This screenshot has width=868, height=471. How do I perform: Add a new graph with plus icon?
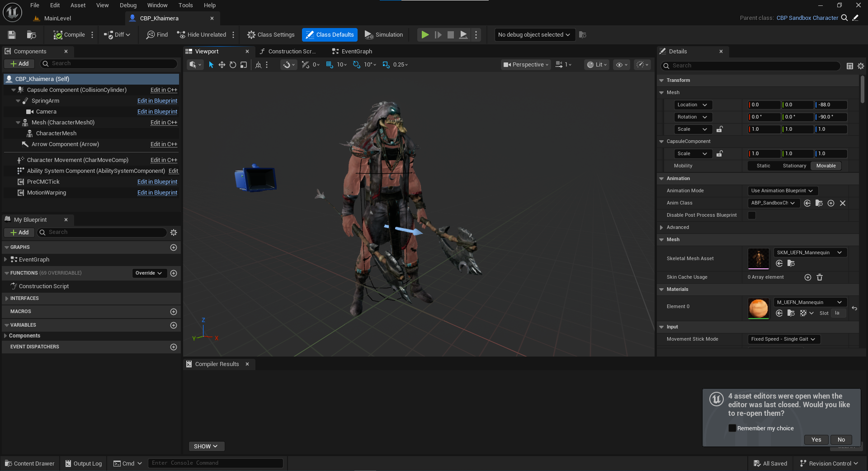(174, 247)
